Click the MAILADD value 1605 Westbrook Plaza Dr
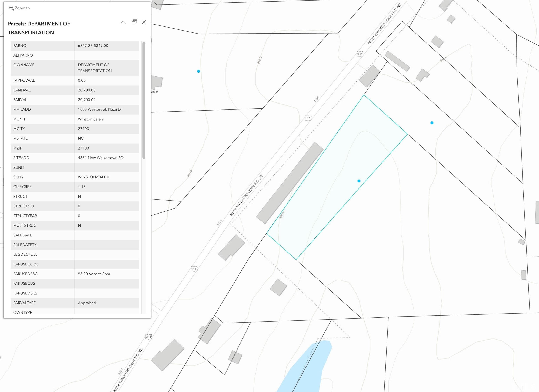Screen dimensions: 539x392 pos(100,109)
